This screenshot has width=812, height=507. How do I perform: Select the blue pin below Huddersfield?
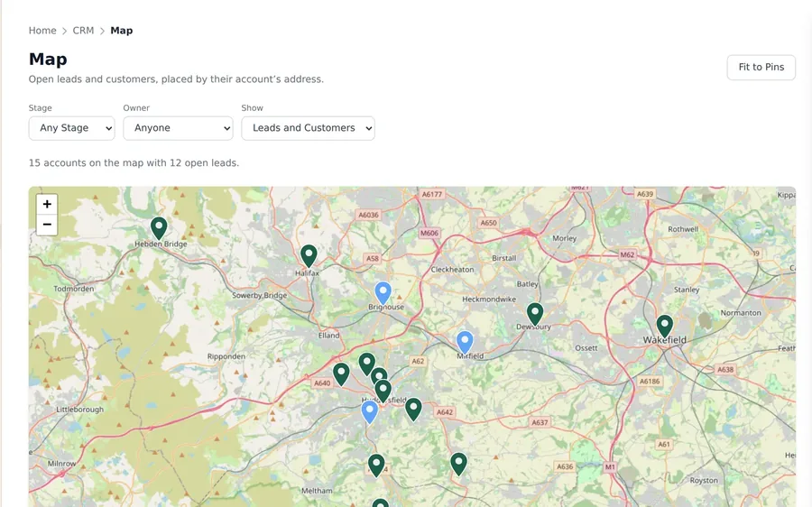pyautogui.click(x=369, y=413)
